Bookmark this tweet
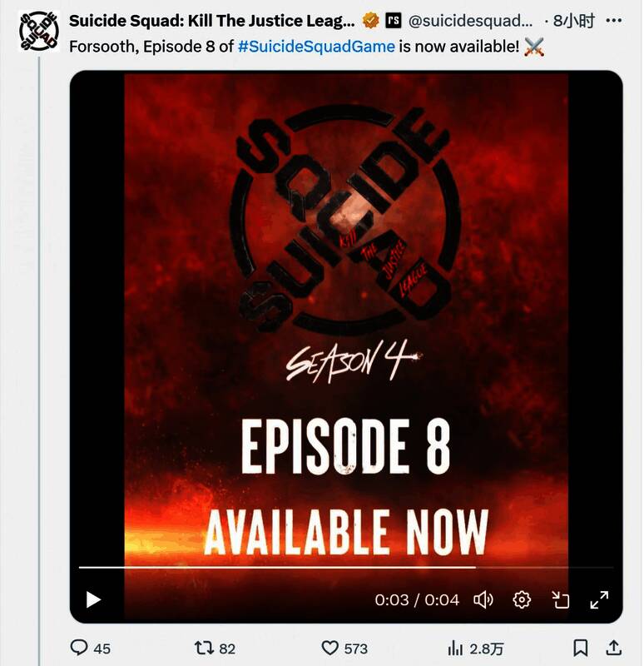The width and height of the screenshot is (644, 666). (580, 649)
